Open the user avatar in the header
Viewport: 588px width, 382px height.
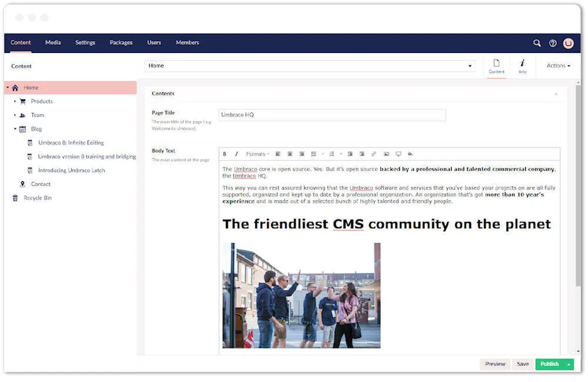(568, 43)
